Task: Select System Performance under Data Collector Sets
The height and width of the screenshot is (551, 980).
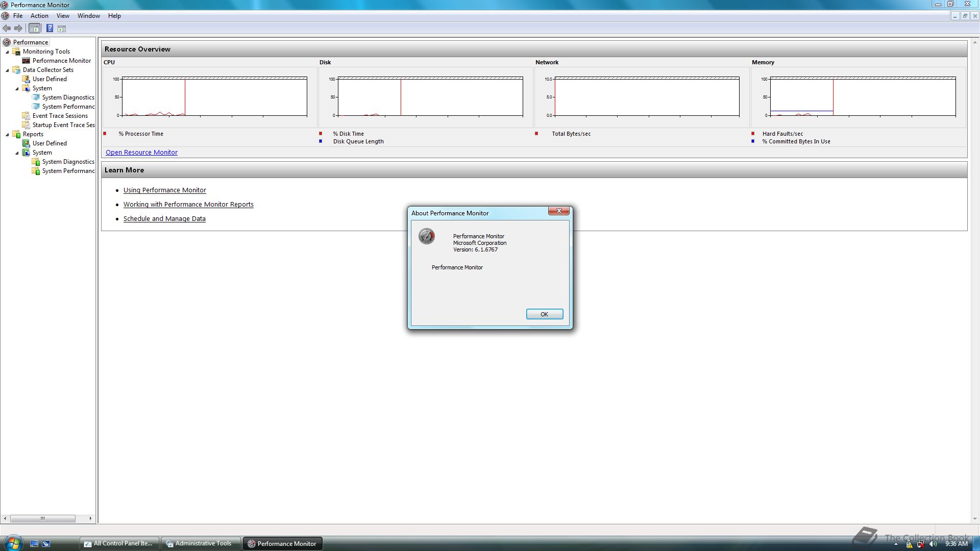Action: pos(68,107)
